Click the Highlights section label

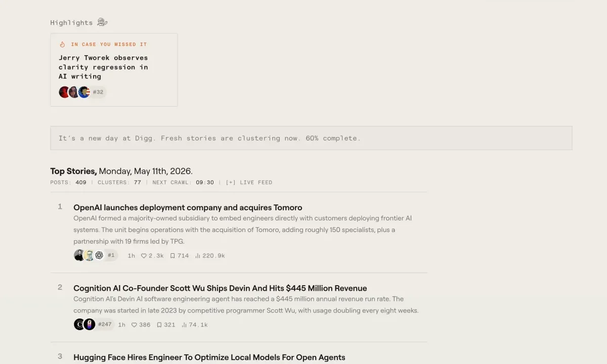click(71, 23)
